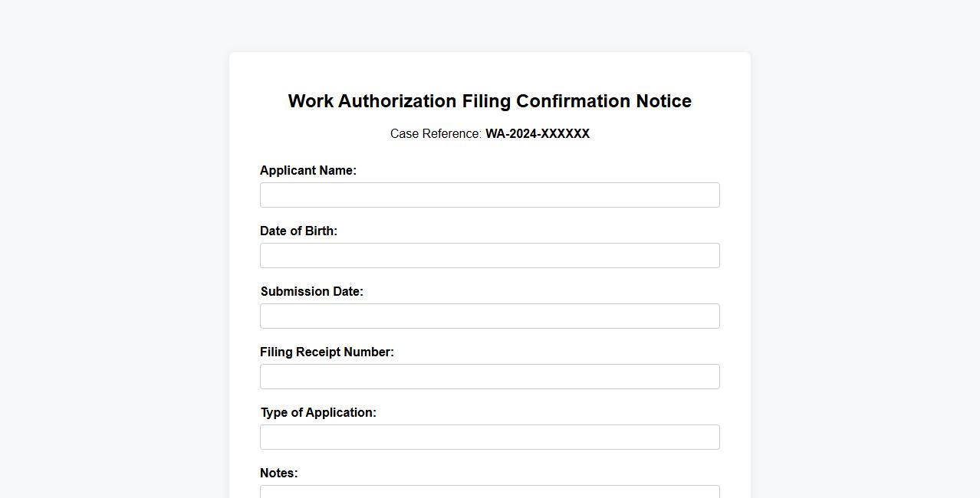Click the word "Notice" in the heading

(x=663, y=101)
